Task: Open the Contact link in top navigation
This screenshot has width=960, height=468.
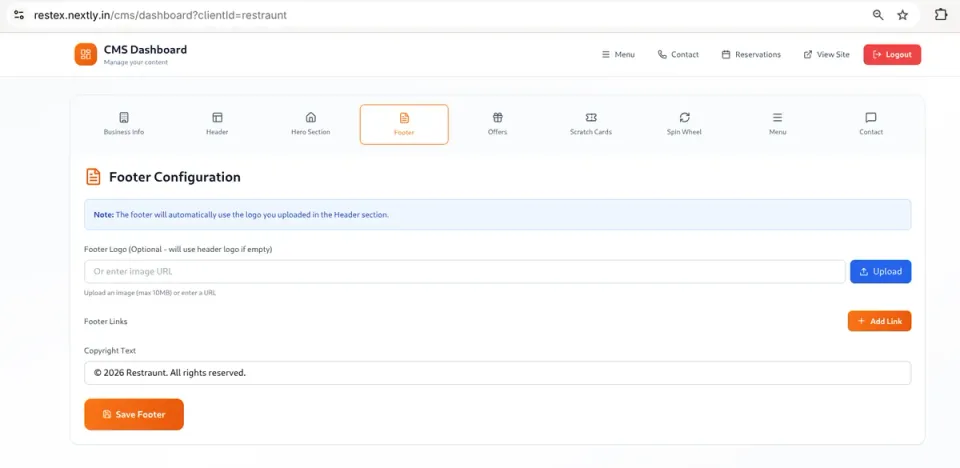Action: [x=678, y=55]
